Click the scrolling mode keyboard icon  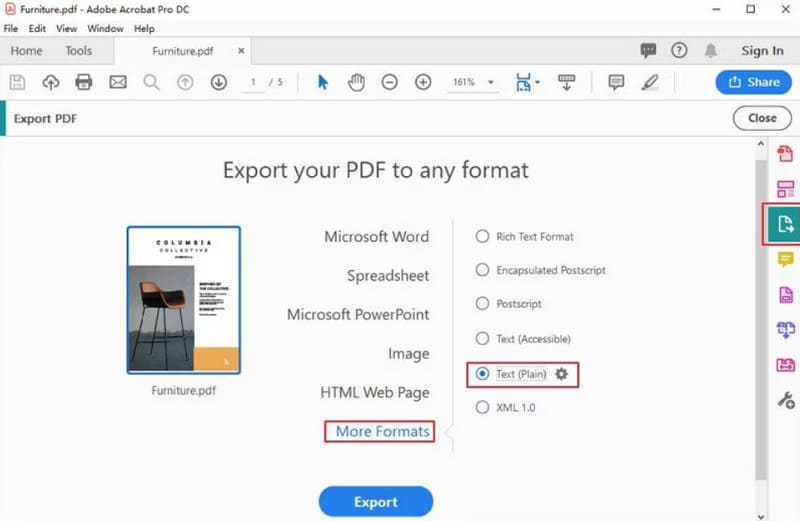coord(566,82)
